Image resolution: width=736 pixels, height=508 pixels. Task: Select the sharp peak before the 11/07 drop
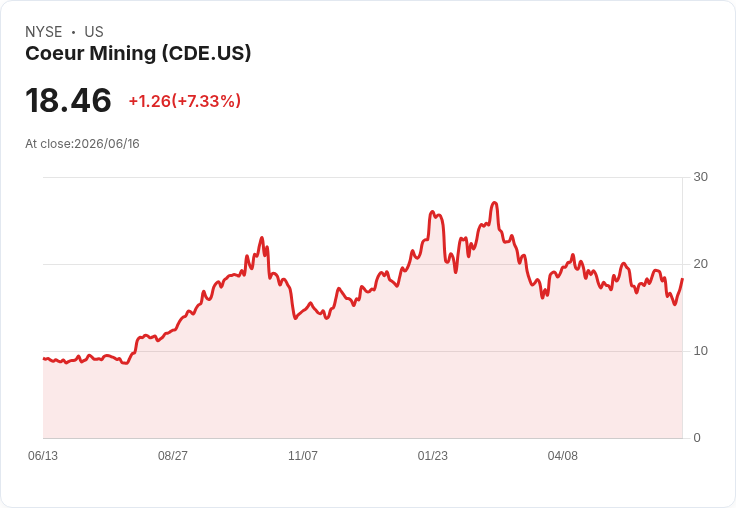(262, 238)
